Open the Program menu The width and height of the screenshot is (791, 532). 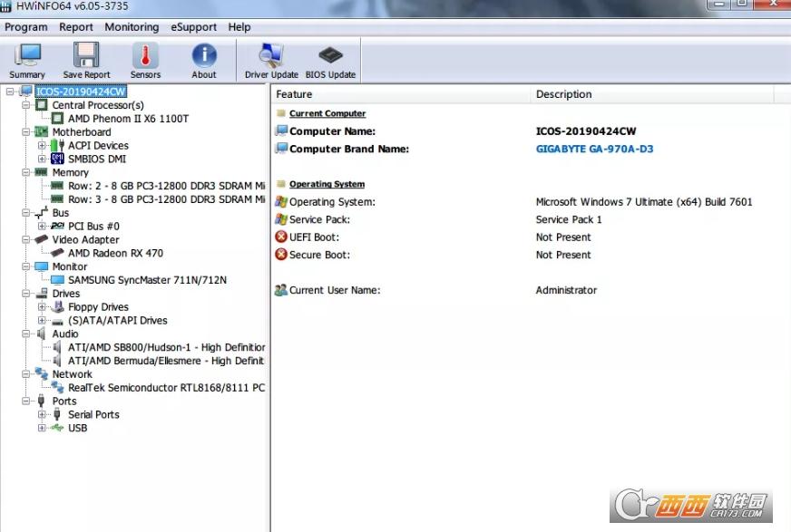point(25,27)
